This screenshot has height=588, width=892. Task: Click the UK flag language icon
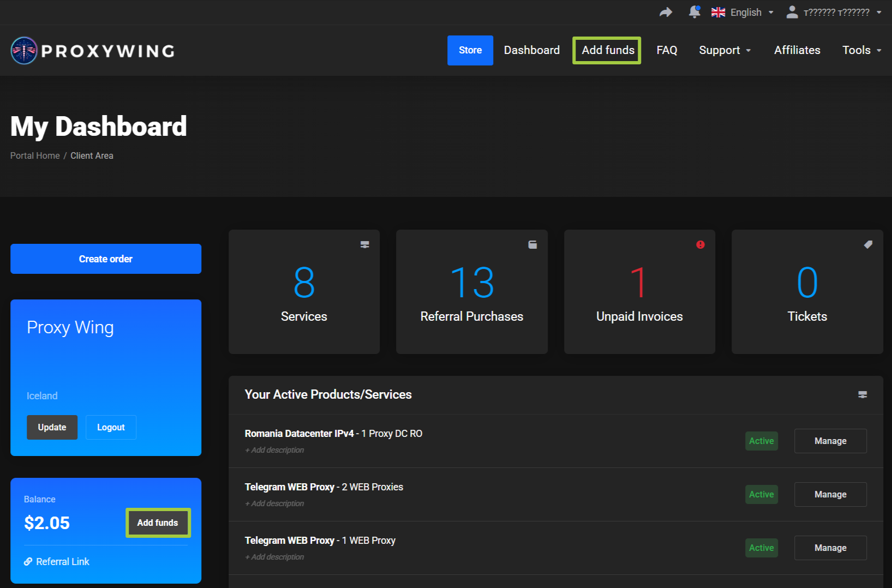[718, 12]
